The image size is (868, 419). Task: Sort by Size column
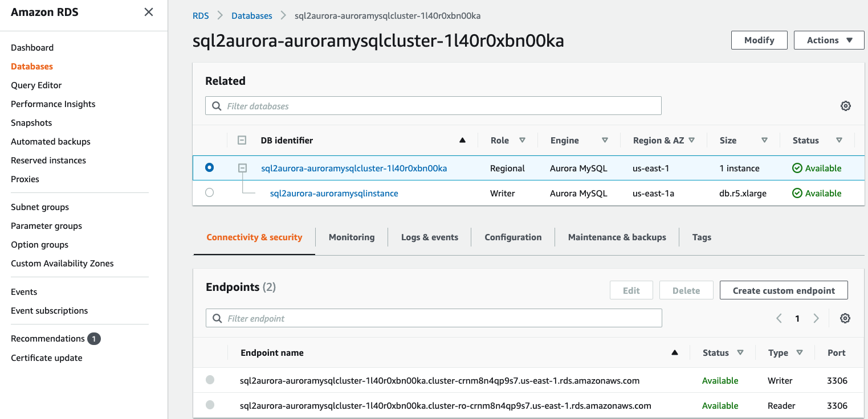tap(765, 140)
